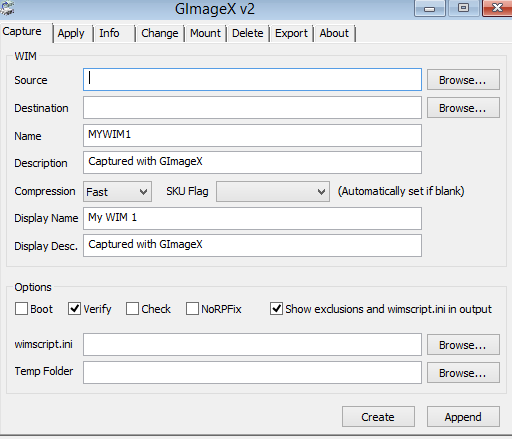Click the Append button

click(463, 416)
